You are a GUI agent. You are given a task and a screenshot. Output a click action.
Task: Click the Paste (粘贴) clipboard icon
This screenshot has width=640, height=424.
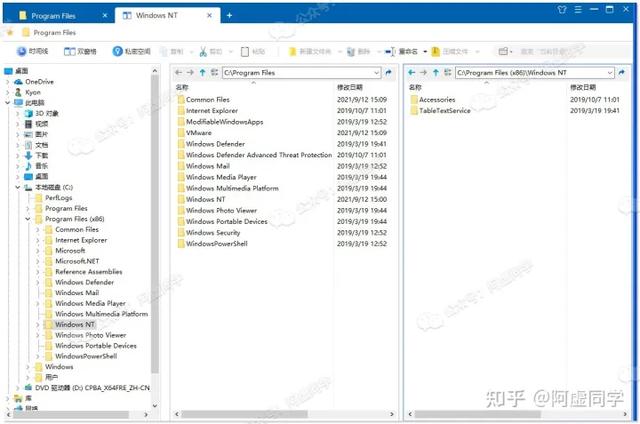pos(245,51)
